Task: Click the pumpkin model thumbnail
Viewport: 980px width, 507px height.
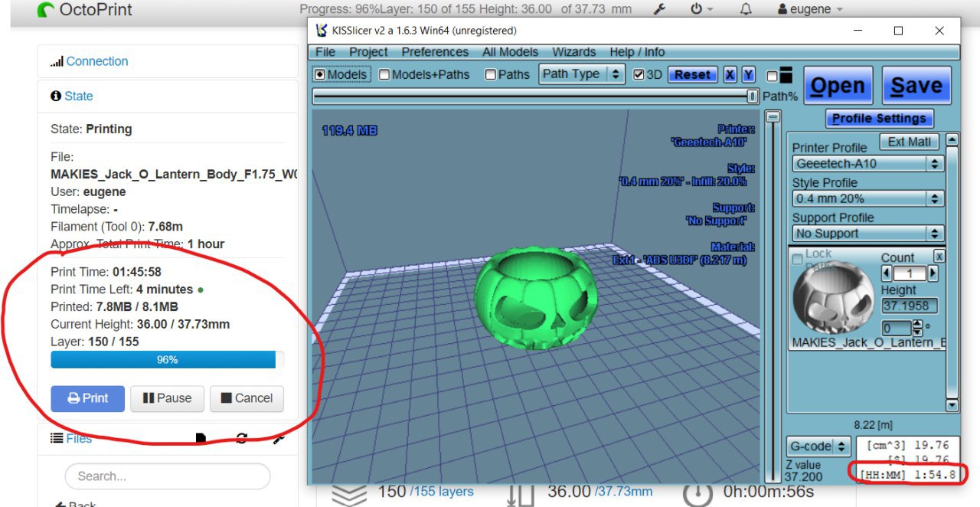Action: click(833, 299)
